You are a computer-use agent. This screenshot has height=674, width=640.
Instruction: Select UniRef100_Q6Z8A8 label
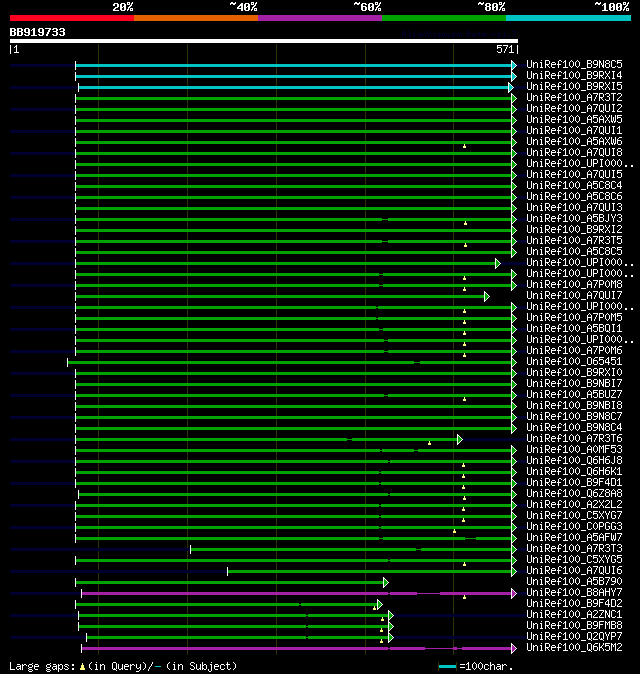574,494
